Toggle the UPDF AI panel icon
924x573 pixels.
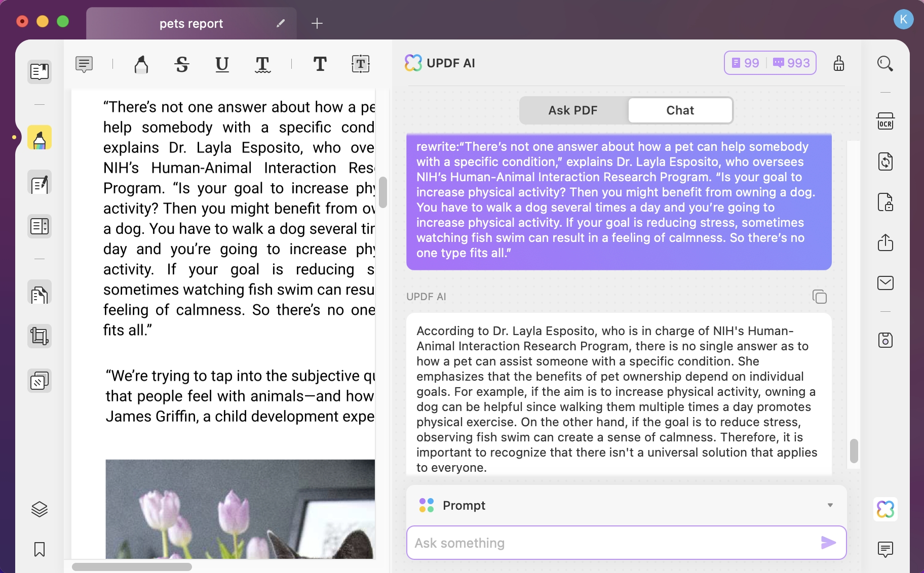[885, 509]
